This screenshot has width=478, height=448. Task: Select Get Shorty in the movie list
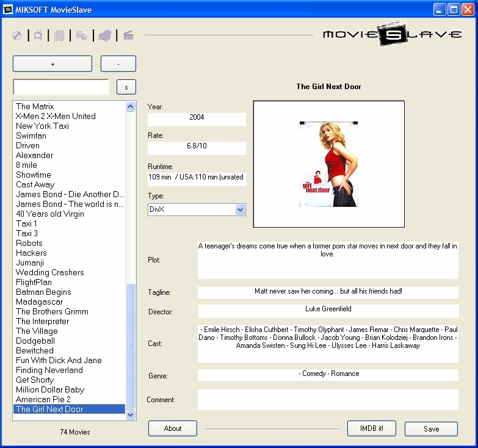(x=70, y=380)
